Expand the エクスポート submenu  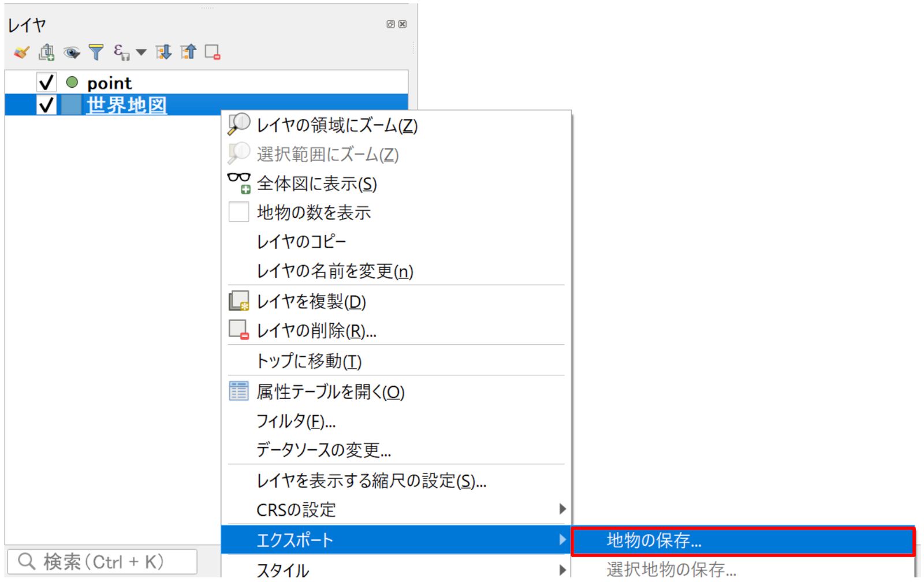click(396, 540)
